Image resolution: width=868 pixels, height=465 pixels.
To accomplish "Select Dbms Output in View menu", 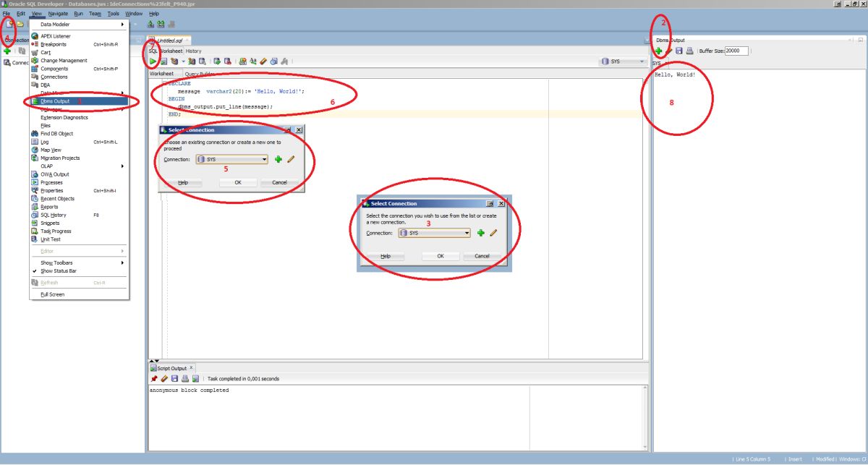I will (79, 101).
